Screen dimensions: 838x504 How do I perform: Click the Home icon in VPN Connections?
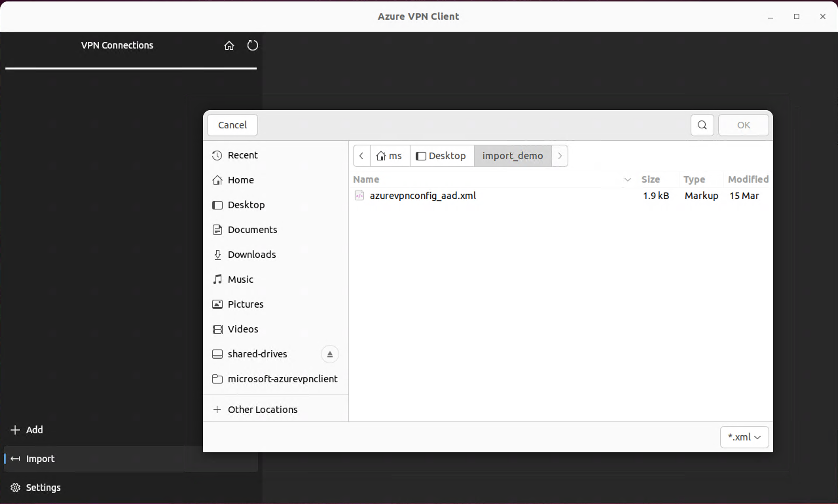[x=229, y=45]
